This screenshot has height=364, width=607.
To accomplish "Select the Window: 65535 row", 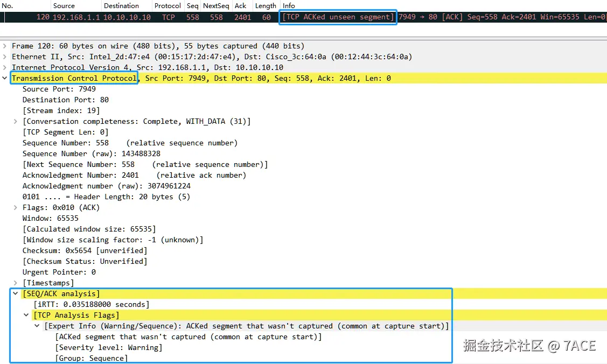I will [50, 219].
